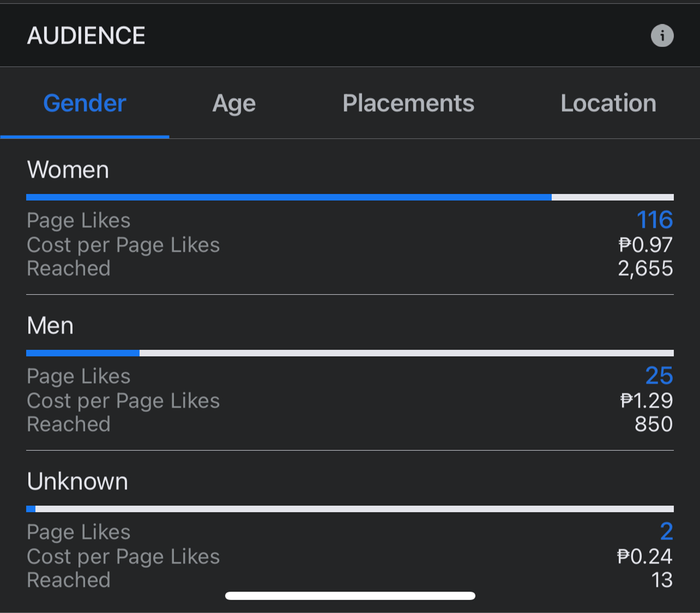Click the AUDIENCE section header

(x=86, y=36)
